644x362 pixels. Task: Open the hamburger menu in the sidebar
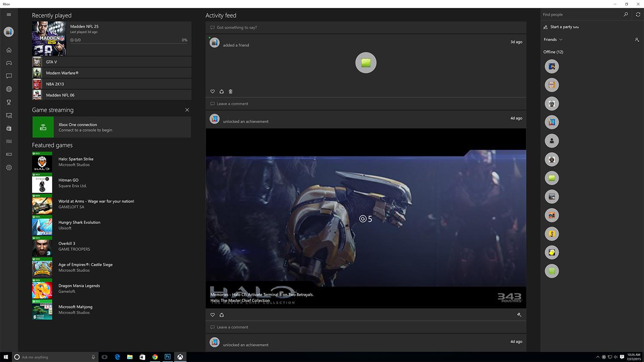tap(9, 15)
